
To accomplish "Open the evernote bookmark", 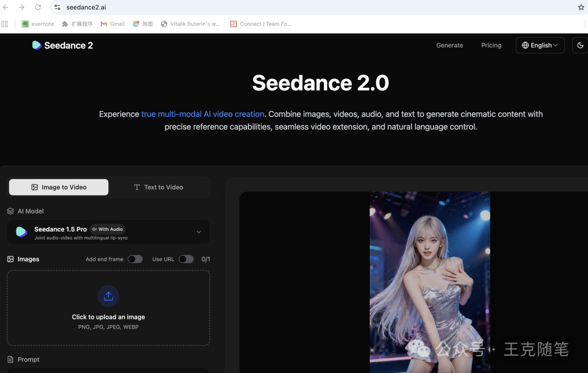I will point(38,24).
